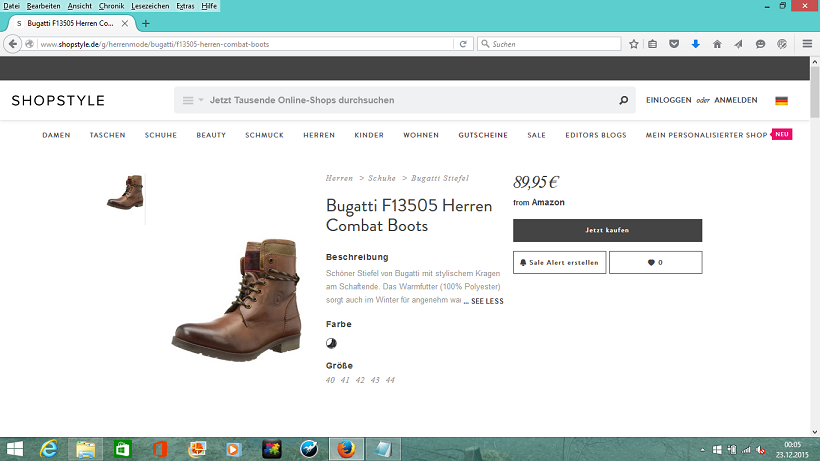Open the Datei menu
The width and height of the screenshot is (820, 461).
12,6
